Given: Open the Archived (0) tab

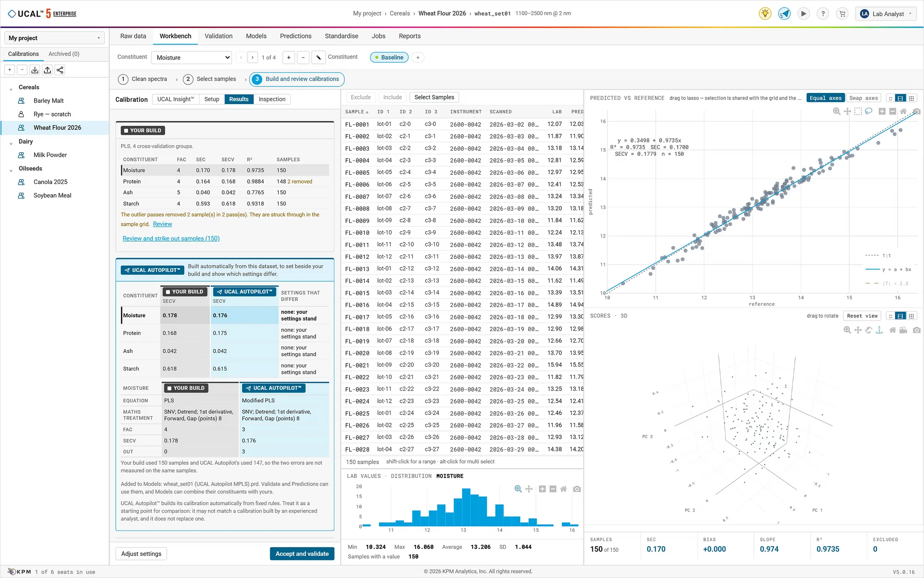Looking at the screenshot, I should pyautogui.click(x=64, y=54).
